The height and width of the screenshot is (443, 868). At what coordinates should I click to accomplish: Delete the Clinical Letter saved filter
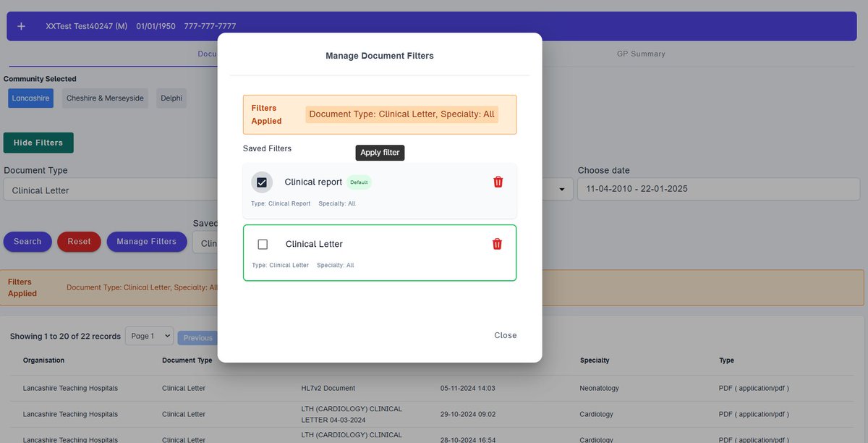click(497, 244)
